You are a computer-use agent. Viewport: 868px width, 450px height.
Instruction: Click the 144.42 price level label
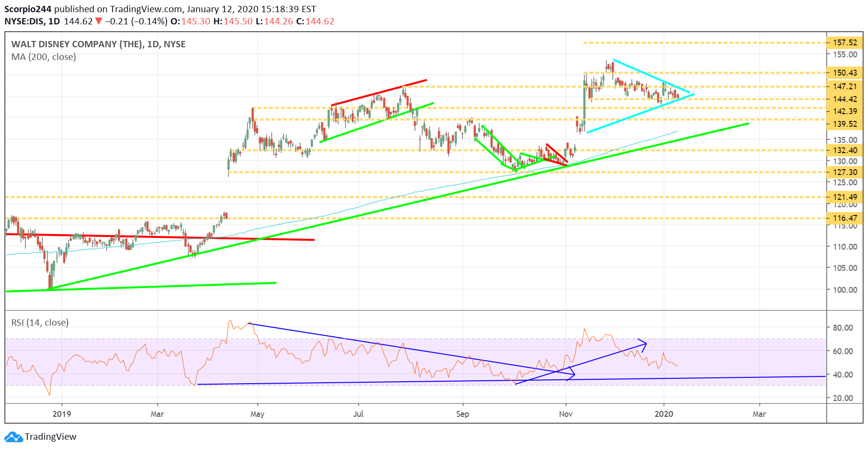click(845, 99)
